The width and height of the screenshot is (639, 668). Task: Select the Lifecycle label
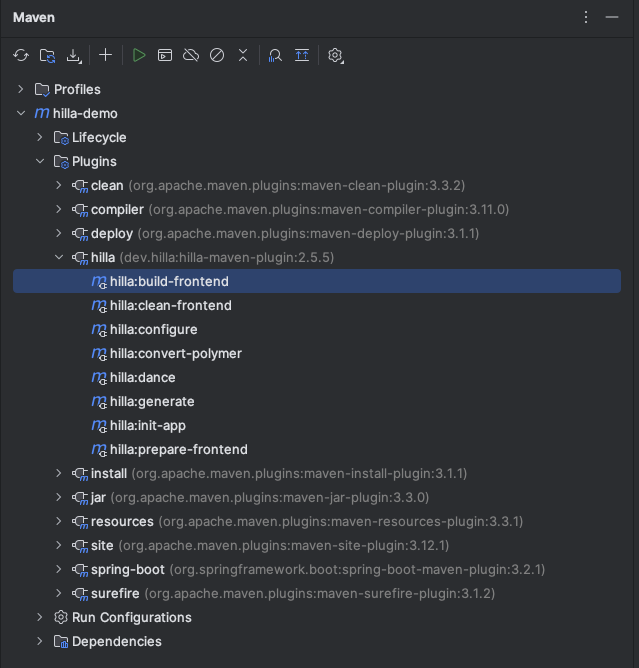pos(99,138)
